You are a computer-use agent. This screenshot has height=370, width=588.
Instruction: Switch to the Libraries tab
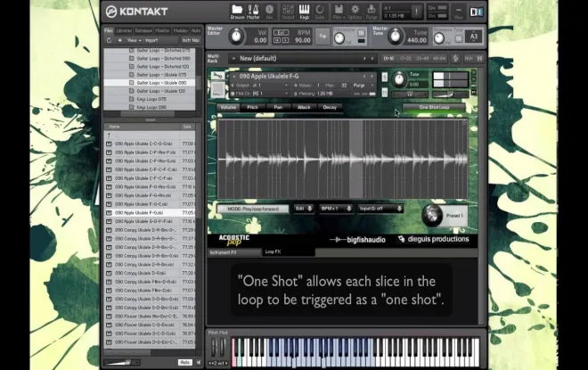point(124,31)
